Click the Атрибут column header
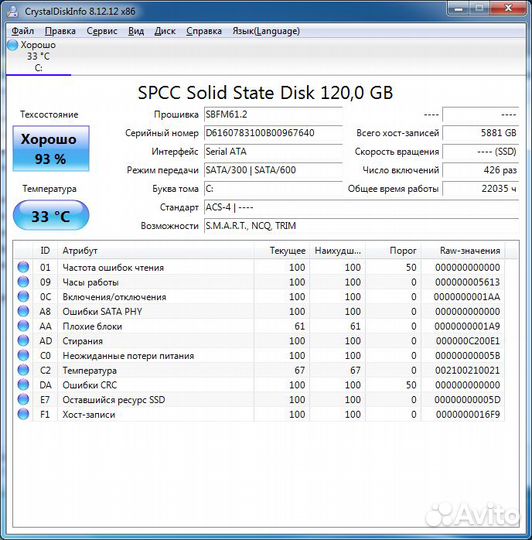Viewport: 532px width, 540px height. click(156, 251)
